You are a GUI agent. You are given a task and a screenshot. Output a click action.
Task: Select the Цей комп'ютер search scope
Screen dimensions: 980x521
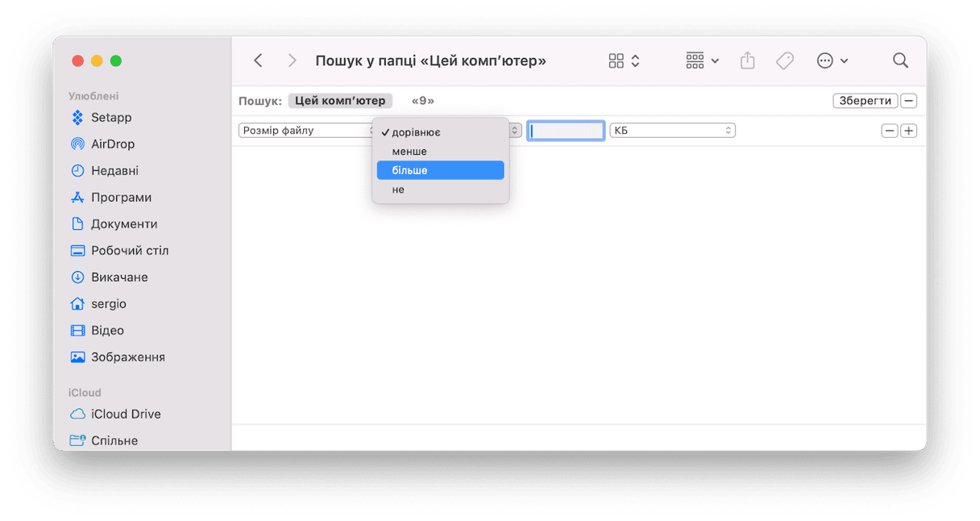[340, 101]
